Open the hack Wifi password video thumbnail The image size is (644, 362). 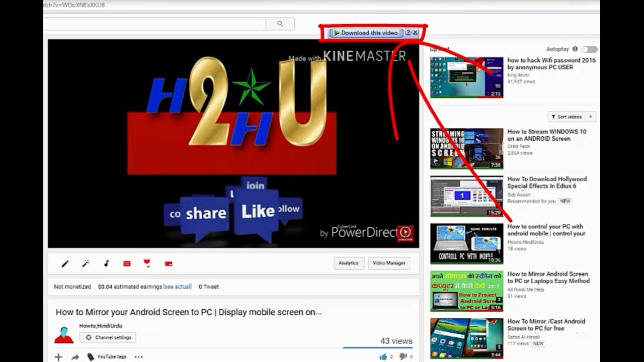coord(466,77)
